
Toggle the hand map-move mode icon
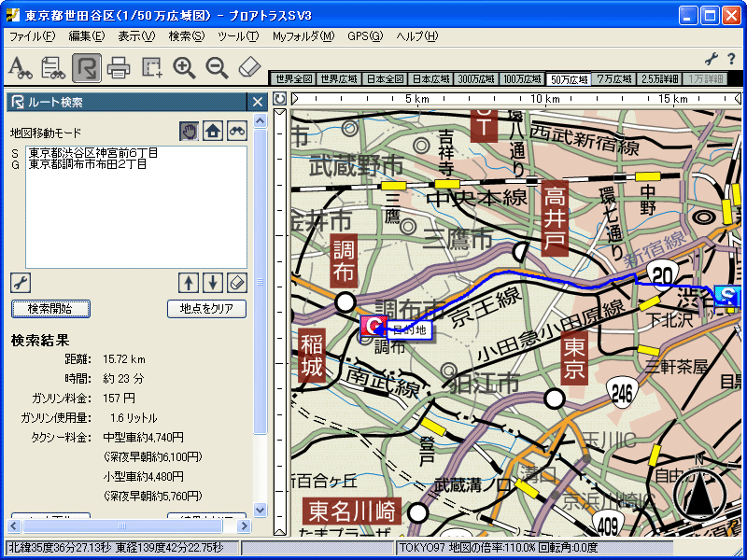click(190, 131)
